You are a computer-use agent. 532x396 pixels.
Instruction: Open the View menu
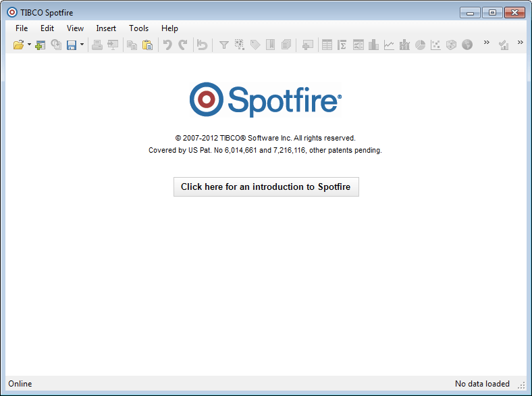click(x=75, y=28)
